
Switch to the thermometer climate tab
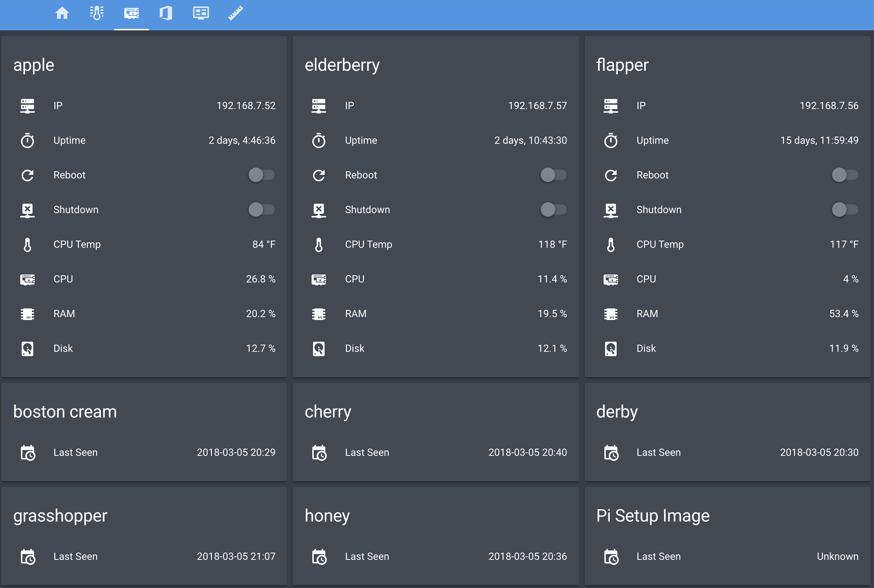(x=97, y=13)
